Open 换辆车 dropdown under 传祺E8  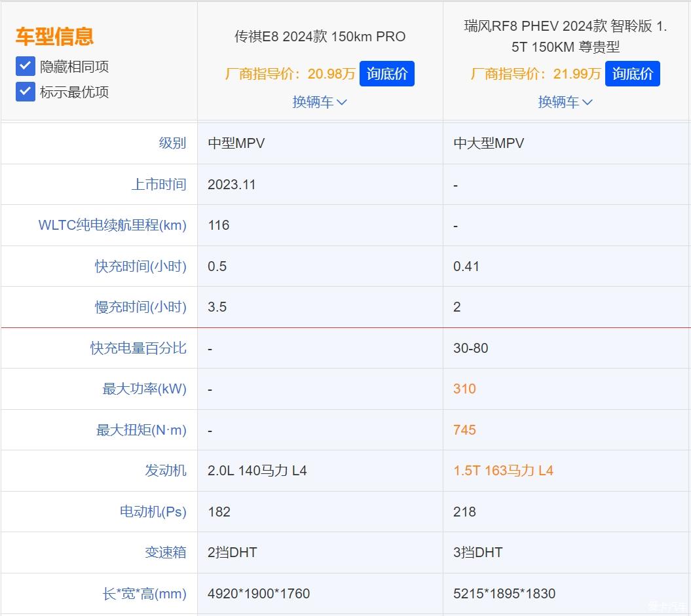(x=320, y=102)
